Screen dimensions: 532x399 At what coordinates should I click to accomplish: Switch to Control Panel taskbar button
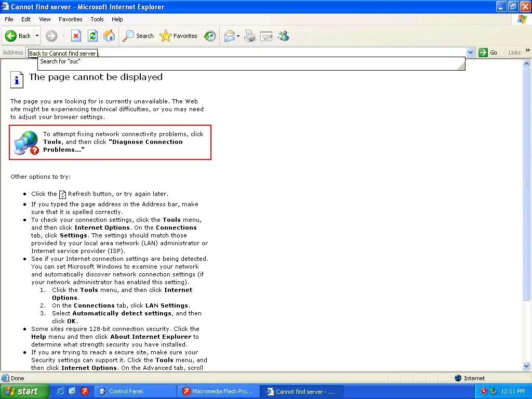tap(135, 391)
